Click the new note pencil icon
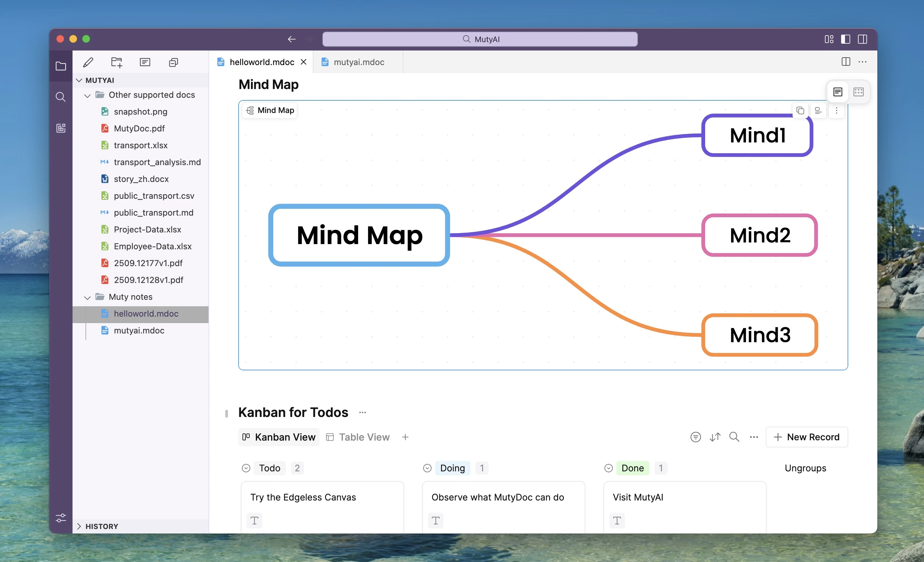Viewport: 924px width, 562px height. coord(88,62)
